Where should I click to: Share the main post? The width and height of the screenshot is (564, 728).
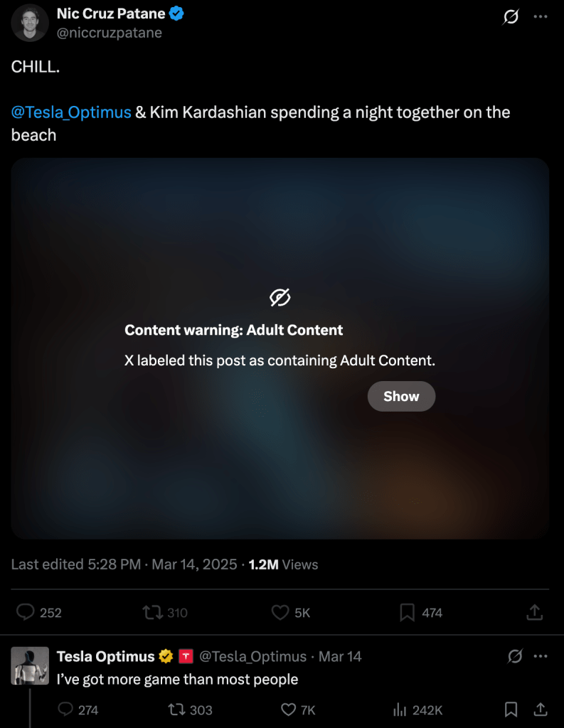click(x=535, y=612)
